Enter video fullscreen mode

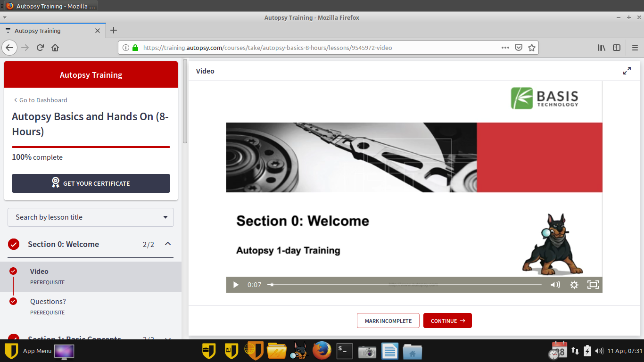coord(593,285)
